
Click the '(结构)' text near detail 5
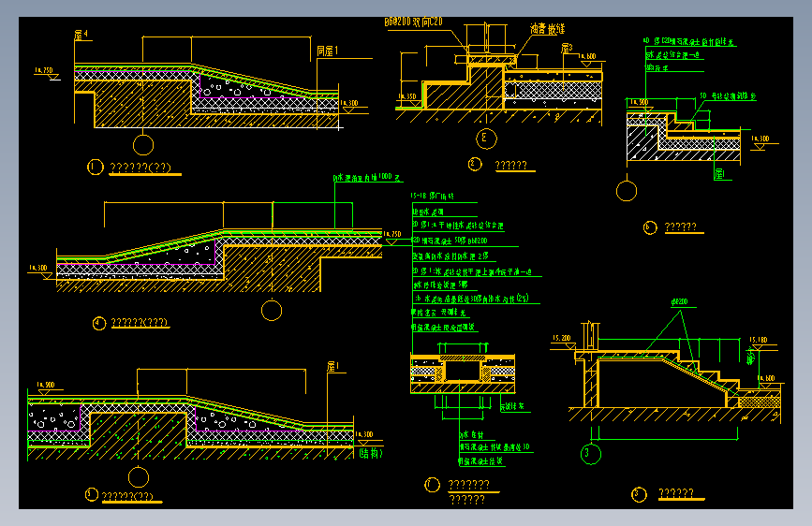pos(371,454)
